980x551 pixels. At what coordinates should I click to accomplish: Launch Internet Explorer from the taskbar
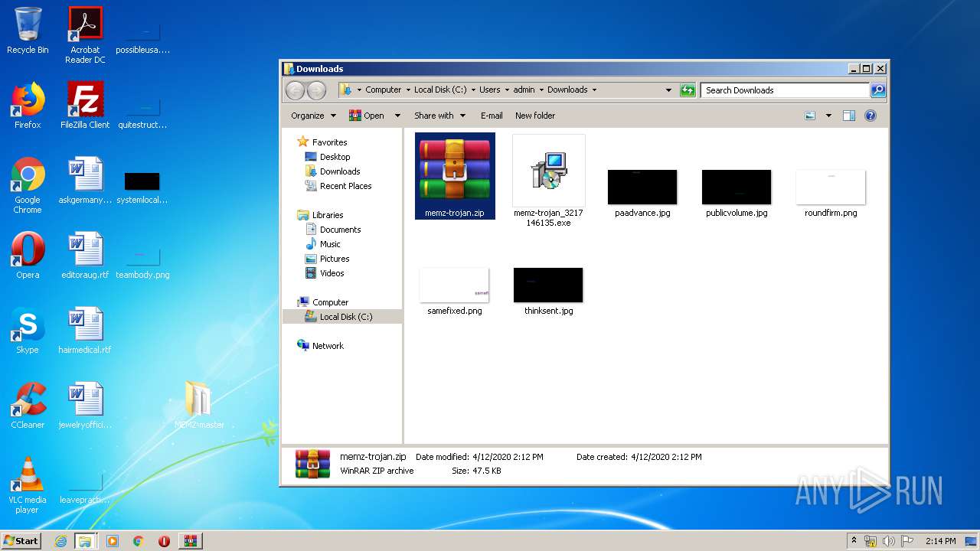pos(60,541)
